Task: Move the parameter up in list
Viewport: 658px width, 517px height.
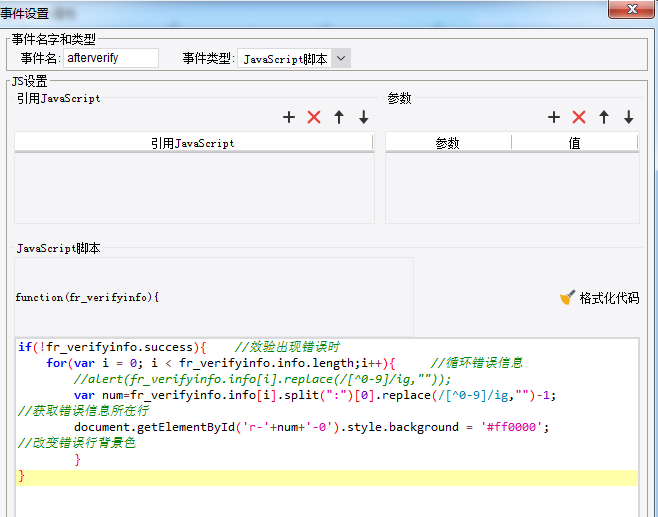Action: [604, 117]
